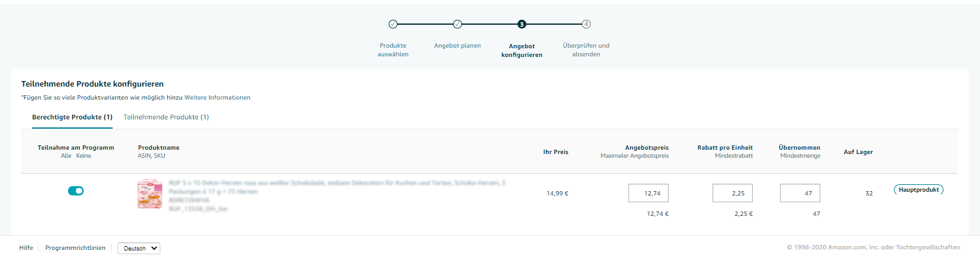The image size is (980, 274).
Task: Open the Programmrichtlinien footer link
Action: (x=76, y=248)
